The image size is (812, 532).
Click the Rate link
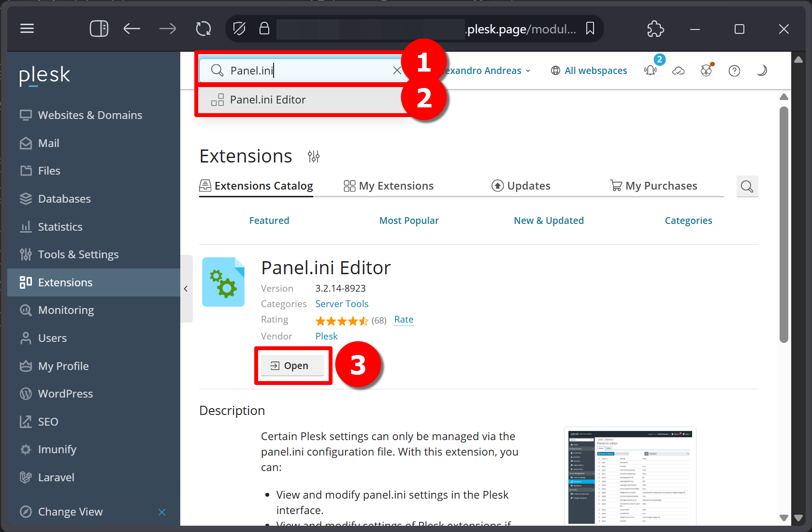404,320
